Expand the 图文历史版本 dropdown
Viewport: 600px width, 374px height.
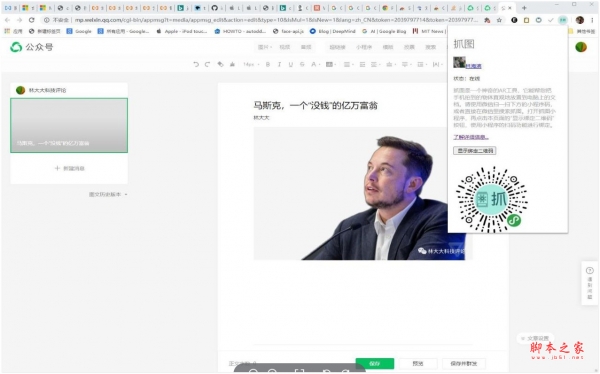click(x=108, y=194)
